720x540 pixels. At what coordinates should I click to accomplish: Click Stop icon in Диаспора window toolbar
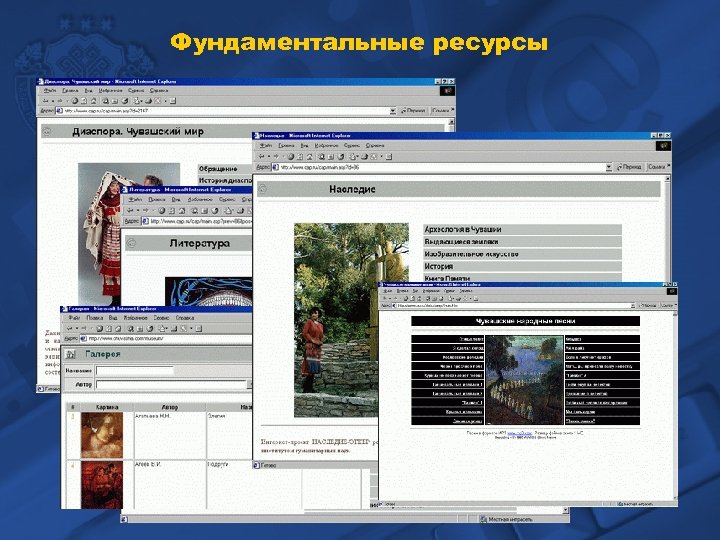point(74,101)
